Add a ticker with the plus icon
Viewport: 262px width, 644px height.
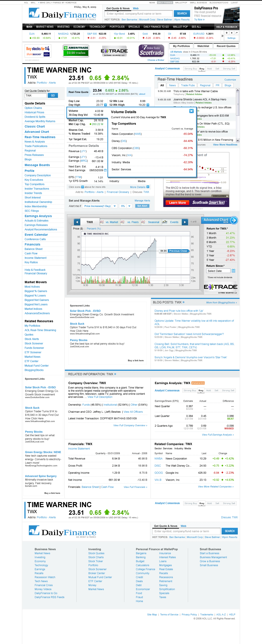226,33
